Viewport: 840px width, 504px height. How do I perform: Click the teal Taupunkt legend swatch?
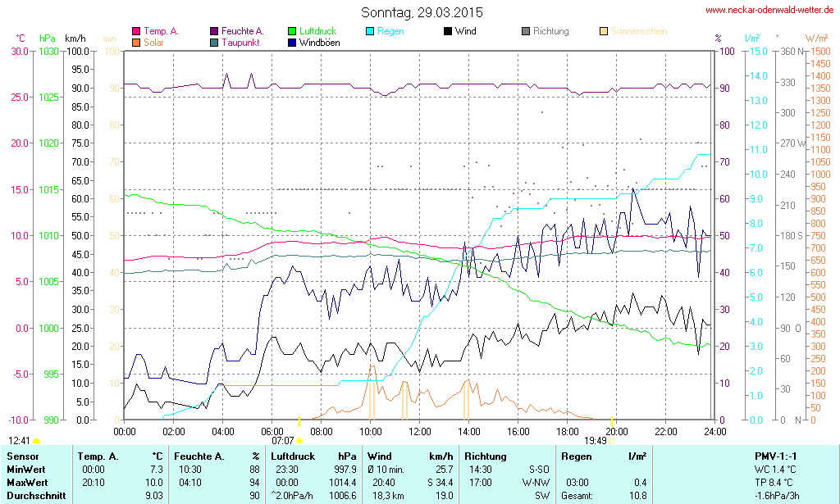(215, 43)
